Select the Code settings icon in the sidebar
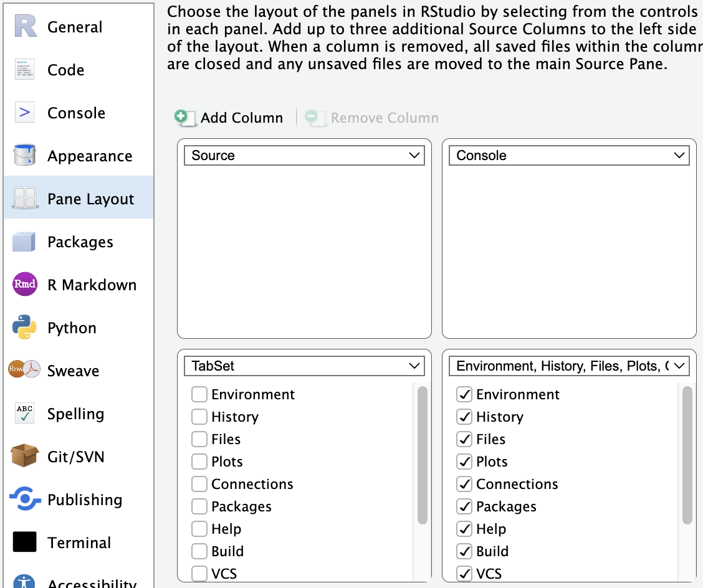This screenshot has height=588, width=703. (x=25, y=70)
